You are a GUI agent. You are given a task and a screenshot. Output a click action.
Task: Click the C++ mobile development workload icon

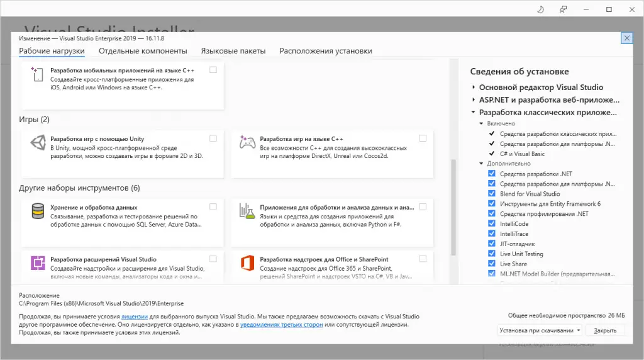click(37, 74)
